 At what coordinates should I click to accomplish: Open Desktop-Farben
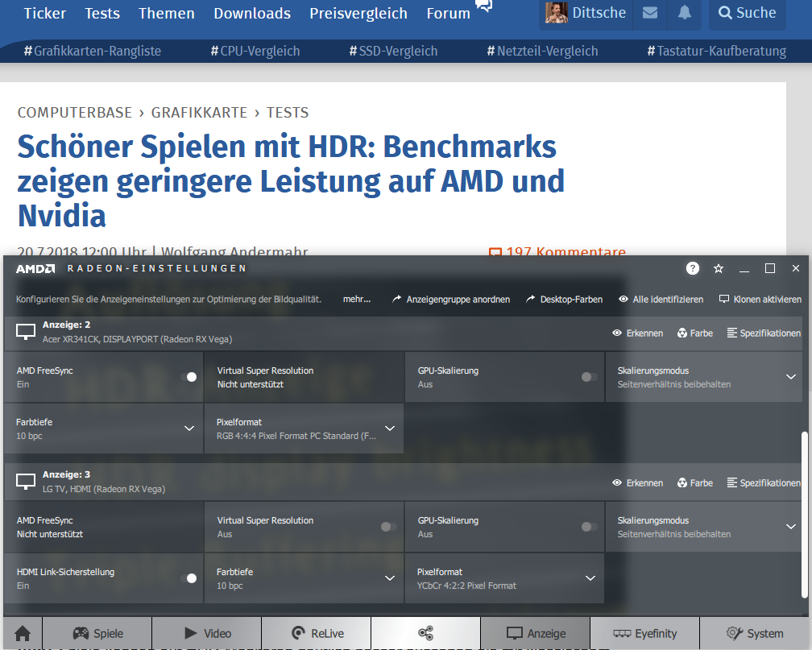565,300
